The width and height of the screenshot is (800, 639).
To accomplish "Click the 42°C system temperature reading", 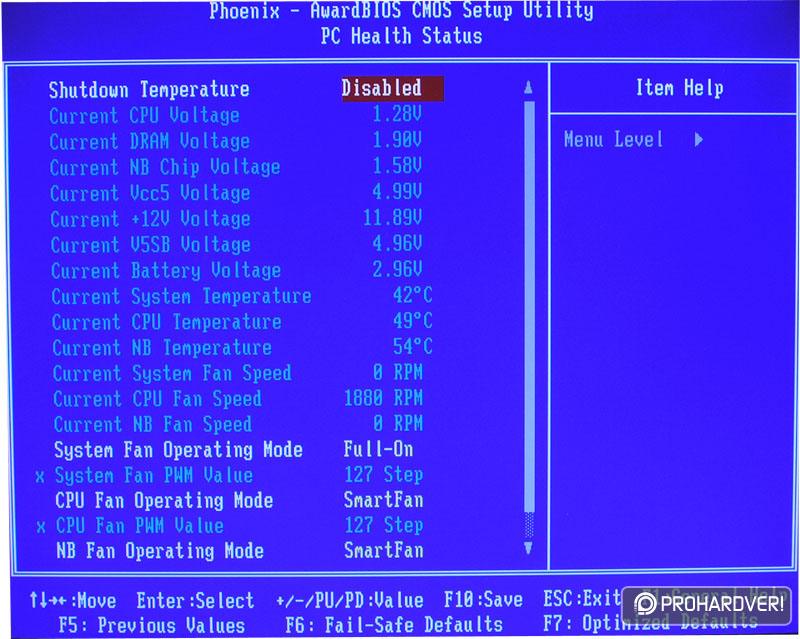I will click(x=413, y=295).
